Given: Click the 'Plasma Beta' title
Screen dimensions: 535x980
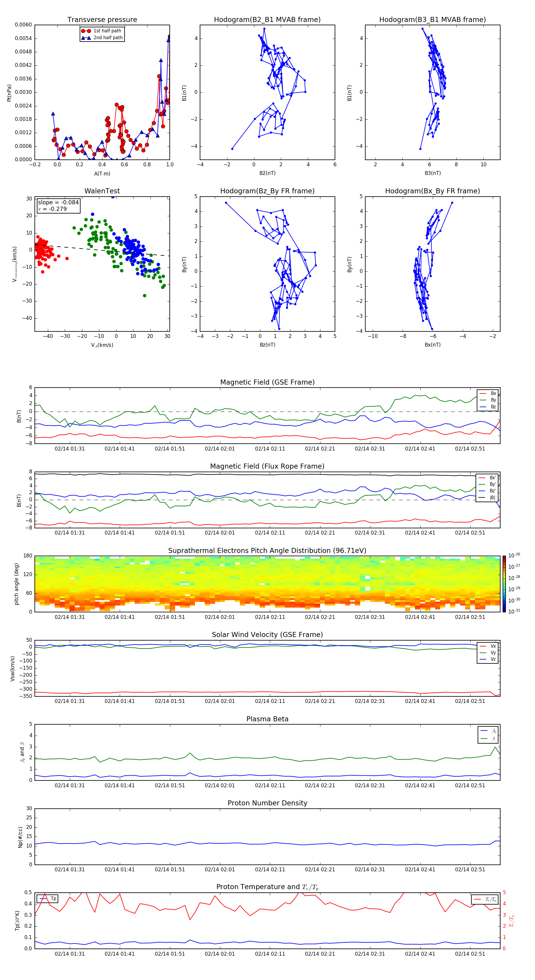Looking at the screenshot, I should pyautogui.click(x=267, y=719).
